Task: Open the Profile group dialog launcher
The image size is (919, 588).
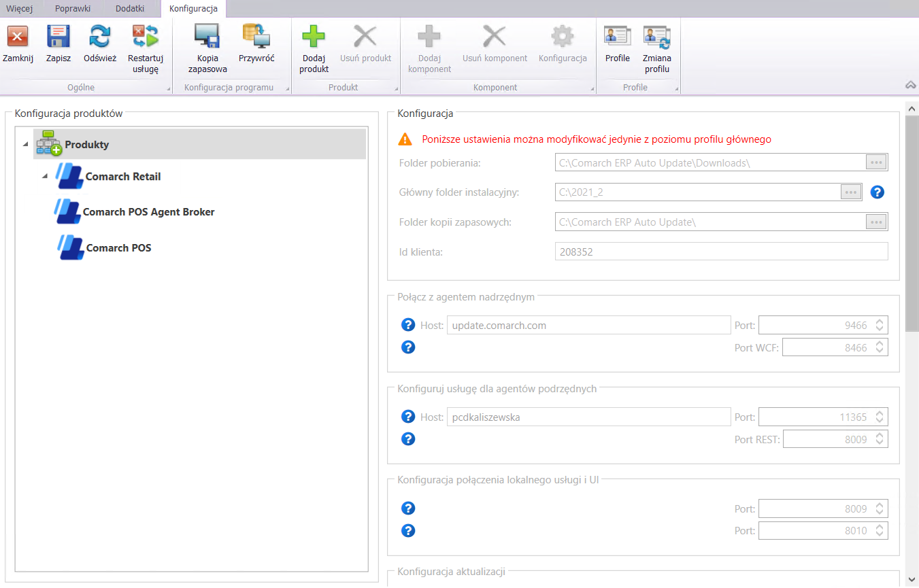Action: tap(677, 90)
